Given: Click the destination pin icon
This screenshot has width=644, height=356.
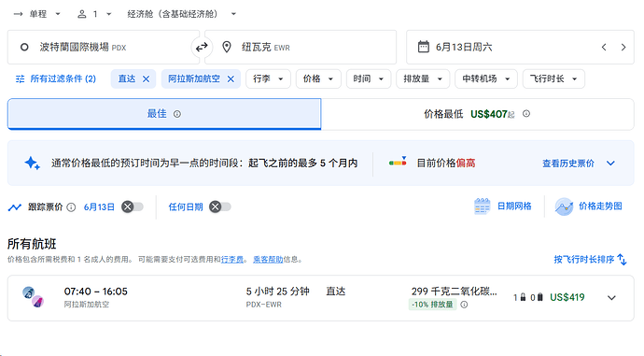Looking at the screenshot, I should point(226,47).
